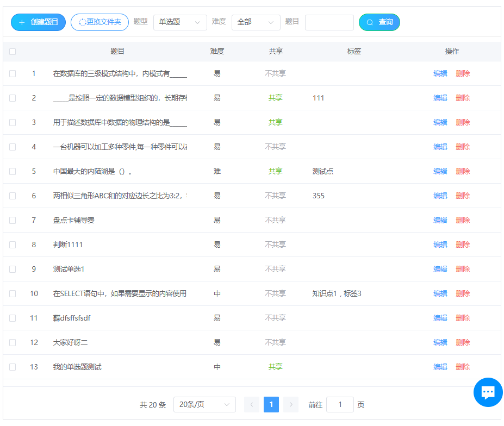
Task: Open the 题型 dropdown showing 单选题
Action: tap(180, 22)
